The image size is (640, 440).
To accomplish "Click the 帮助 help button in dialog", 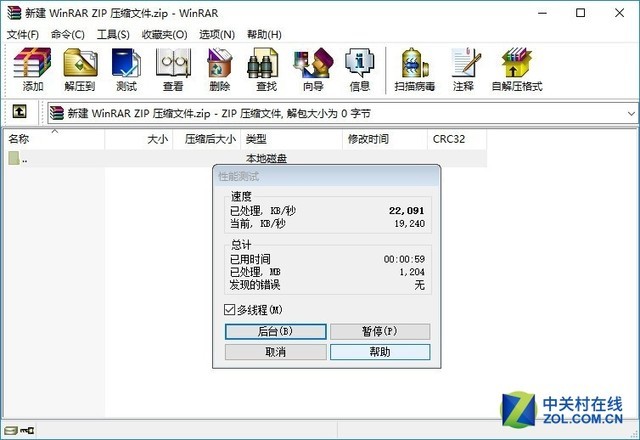I will pyautogui.click(x=380, y=352).
